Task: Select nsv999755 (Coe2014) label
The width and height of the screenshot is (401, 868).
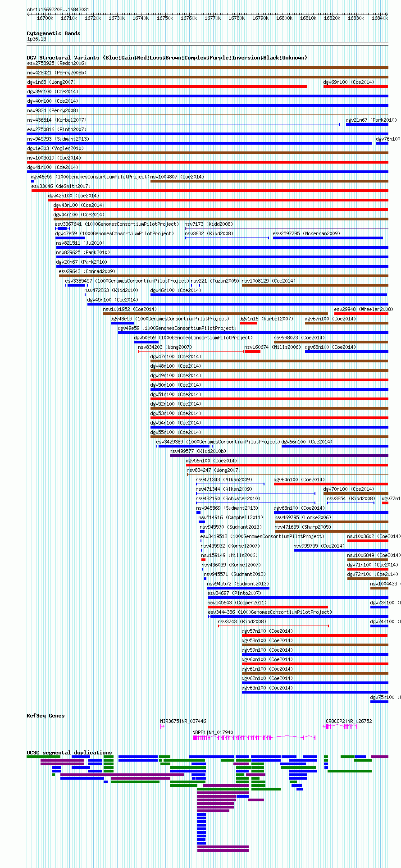Action: pos(319,546)
